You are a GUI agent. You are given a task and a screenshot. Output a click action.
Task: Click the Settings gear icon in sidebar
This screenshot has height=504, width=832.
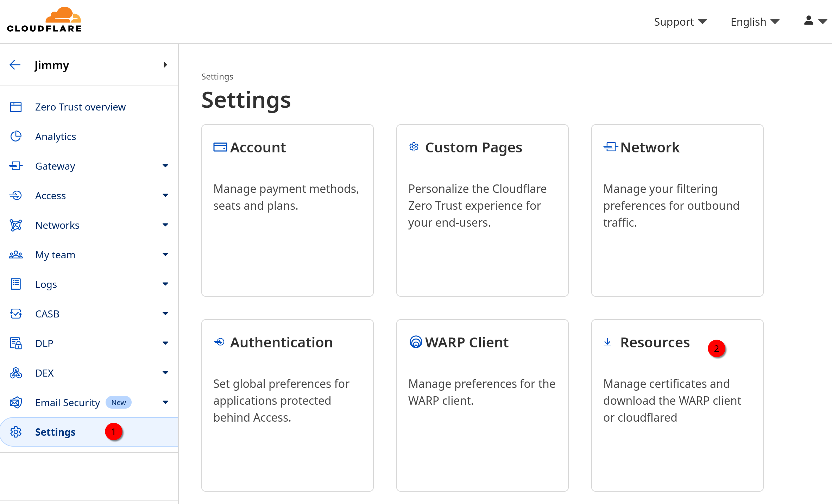click(16, 432)
